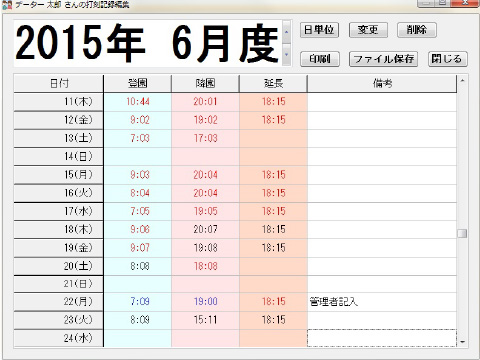
Task: Click scroll down arrow of table scrollbar
Action: tap(462, 342)
